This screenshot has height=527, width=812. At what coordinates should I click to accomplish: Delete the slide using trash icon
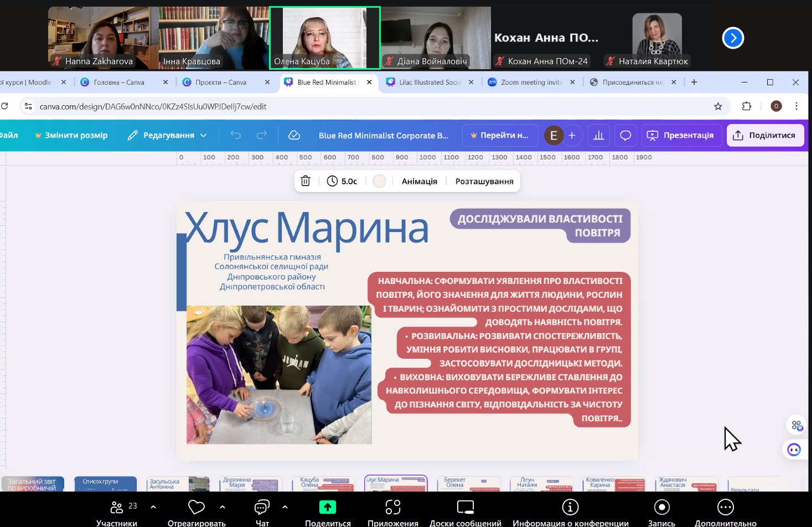pyautogui.click(x=306, y=181)
